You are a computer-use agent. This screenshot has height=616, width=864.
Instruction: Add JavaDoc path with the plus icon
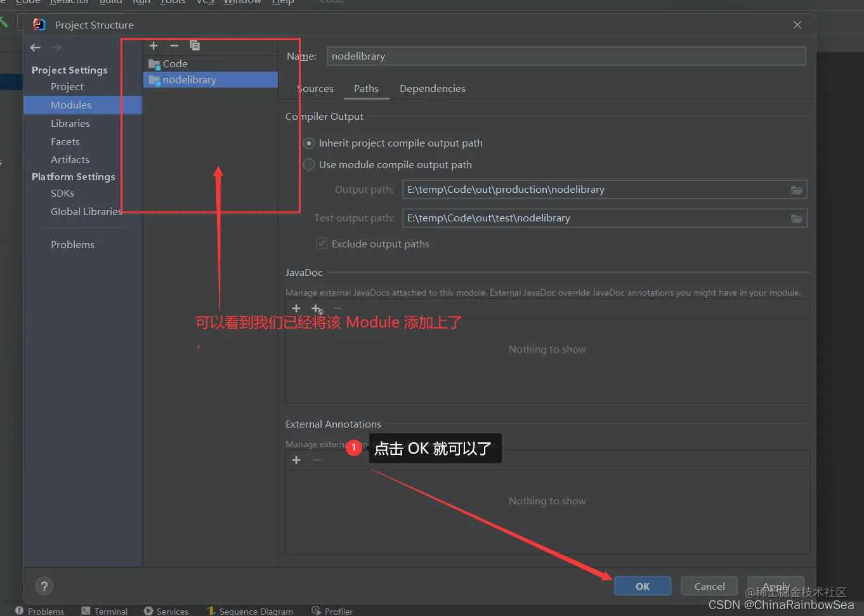point(296,308)
